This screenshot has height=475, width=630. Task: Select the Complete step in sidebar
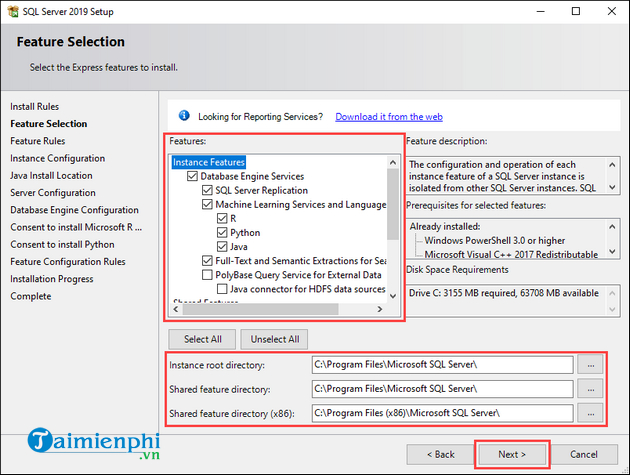tap(31, 296)
